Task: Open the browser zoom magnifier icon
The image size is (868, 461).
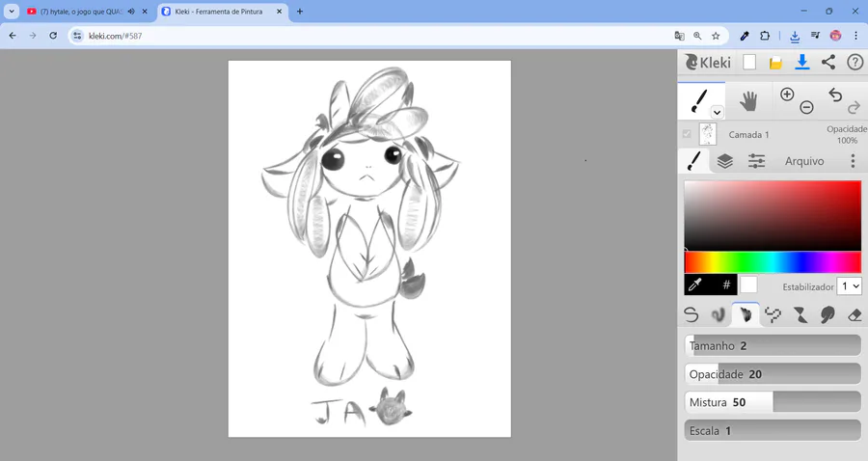Action: 697,36
